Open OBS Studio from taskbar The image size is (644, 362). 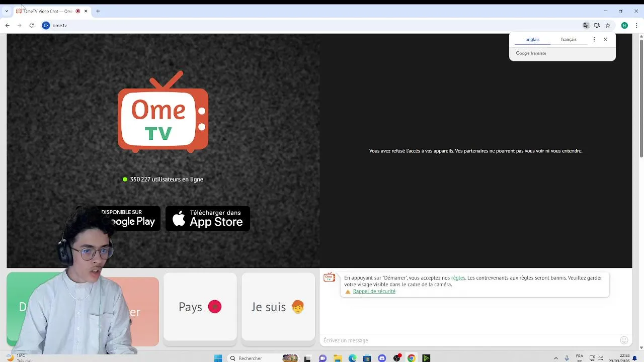(397, 358)
